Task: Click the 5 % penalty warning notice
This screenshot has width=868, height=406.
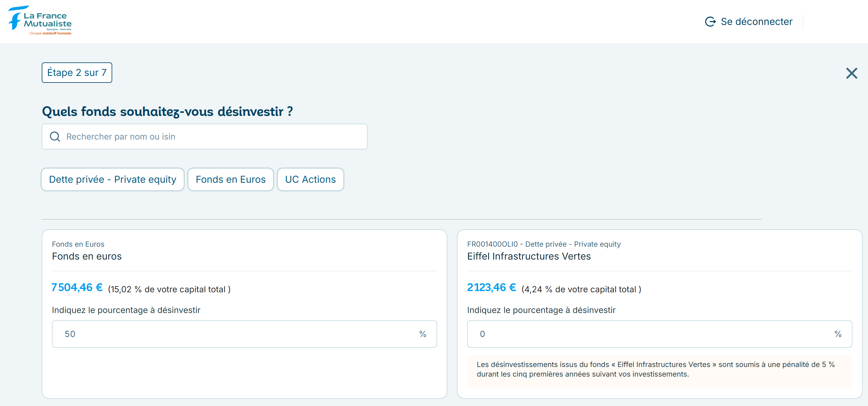Action: pyautogui.click(x=655, y=369)
